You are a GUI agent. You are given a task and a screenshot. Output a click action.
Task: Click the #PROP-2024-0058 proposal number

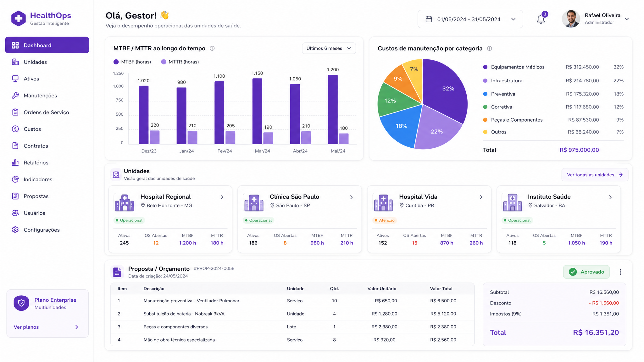point(214,268)
